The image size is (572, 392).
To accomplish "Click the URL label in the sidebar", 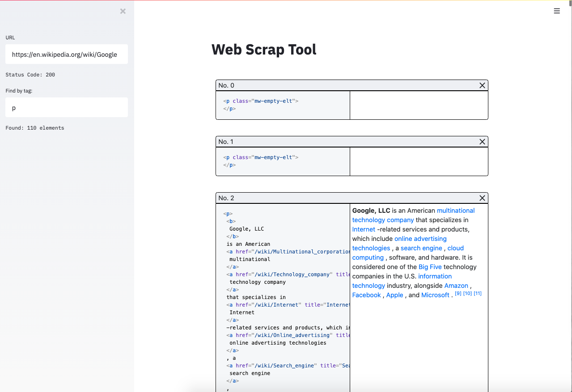I will click(10, 38).
